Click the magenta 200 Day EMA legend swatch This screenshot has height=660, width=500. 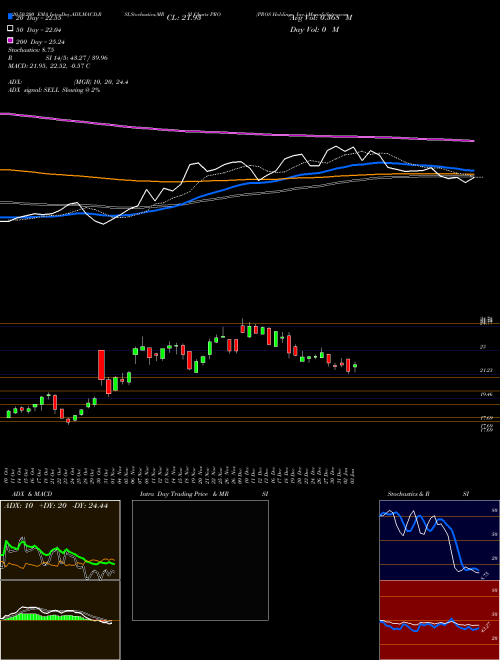click(x=10, y=40)
